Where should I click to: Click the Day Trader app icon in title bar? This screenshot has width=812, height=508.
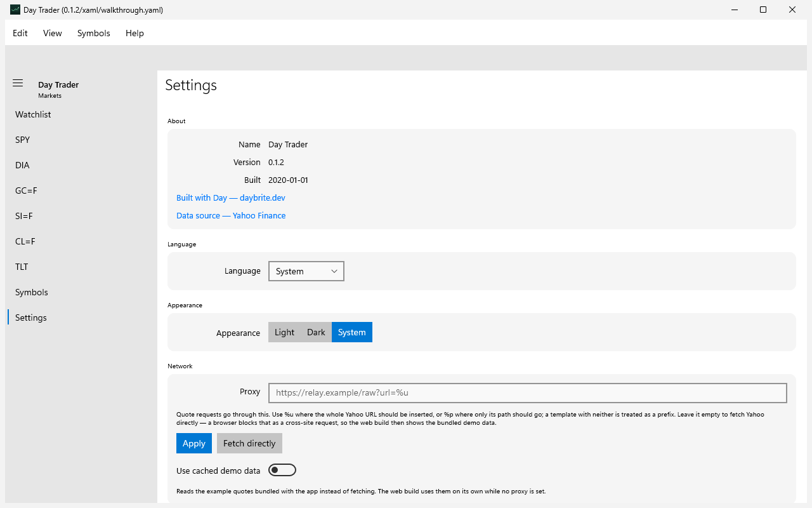[15, 10]
